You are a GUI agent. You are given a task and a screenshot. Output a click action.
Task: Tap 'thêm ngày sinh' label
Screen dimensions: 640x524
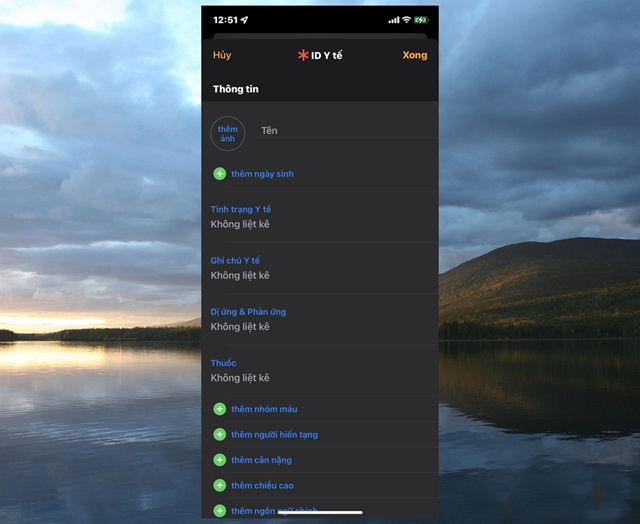[262, 174]
